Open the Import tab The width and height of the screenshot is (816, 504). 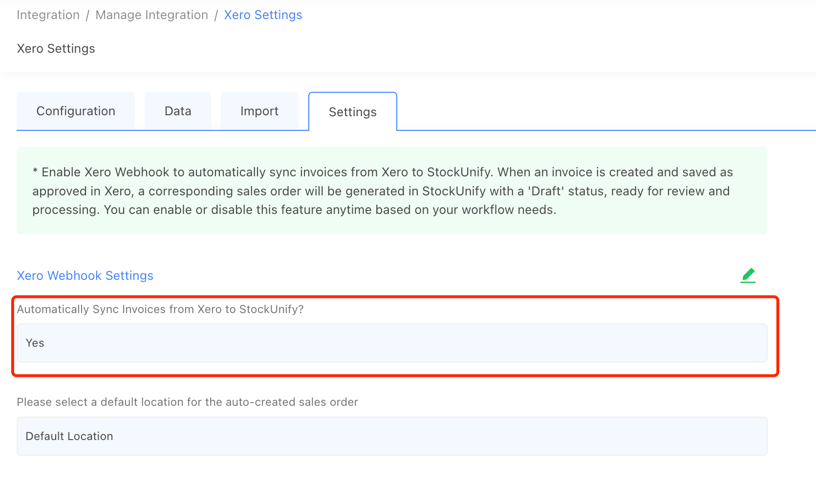point(259,111)
